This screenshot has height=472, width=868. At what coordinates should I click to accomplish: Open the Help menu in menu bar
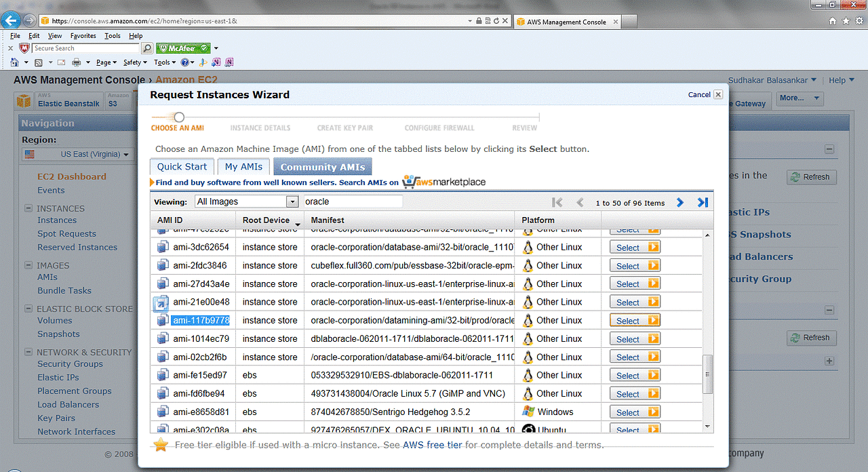(136, 36)
